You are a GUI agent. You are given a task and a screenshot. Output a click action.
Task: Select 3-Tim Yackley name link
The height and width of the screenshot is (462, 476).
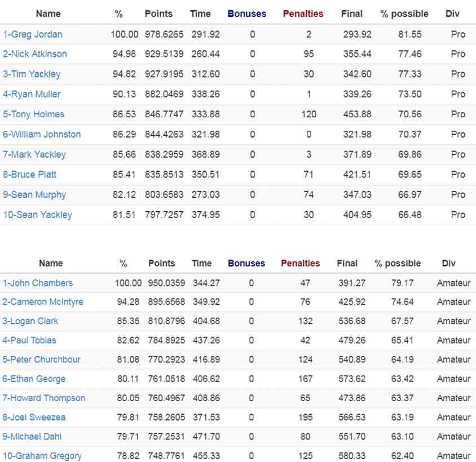32,74
